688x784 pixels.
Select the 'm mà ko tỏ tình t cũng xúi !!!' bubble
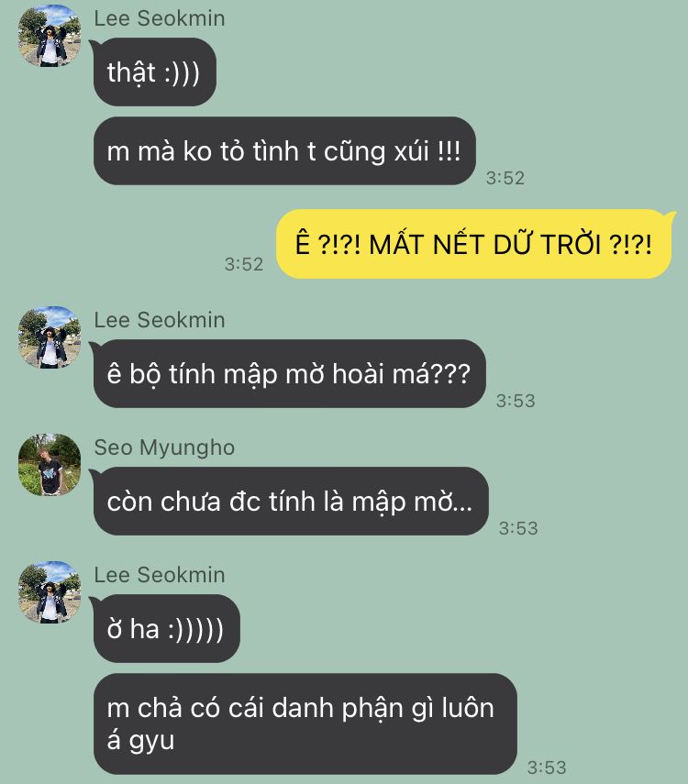[284, 151]
